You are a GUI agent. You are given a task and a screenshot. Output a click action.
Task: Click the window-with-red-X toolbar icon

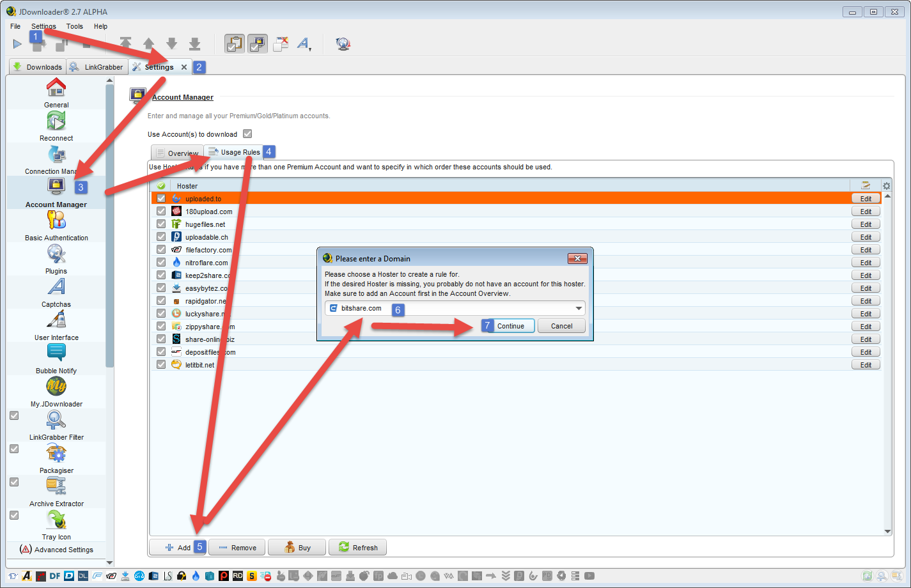[x=281, y=43]
